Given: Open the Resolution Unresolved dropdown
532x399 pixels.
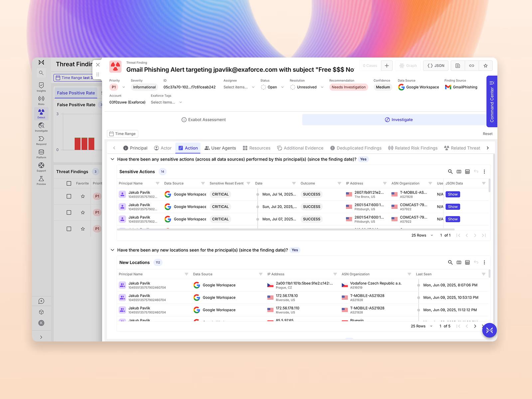Looking at the screenshot, I should (307, 87).
